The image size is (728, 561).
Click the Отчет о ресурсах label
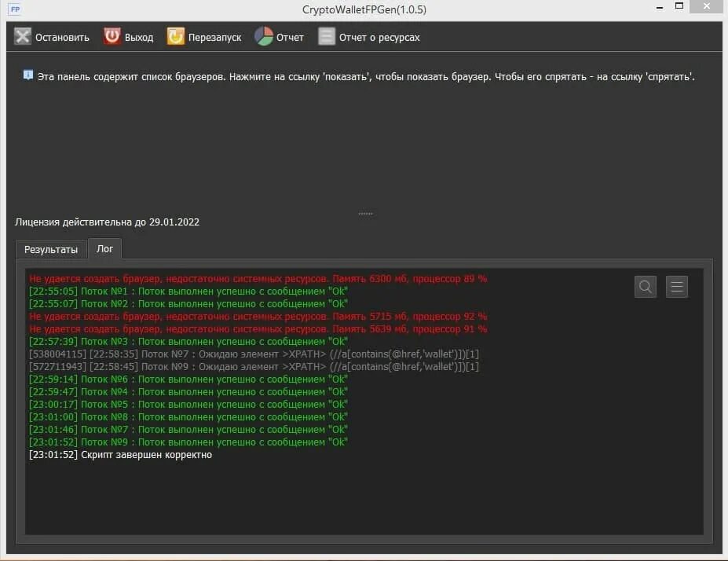[x=379, y=38]
